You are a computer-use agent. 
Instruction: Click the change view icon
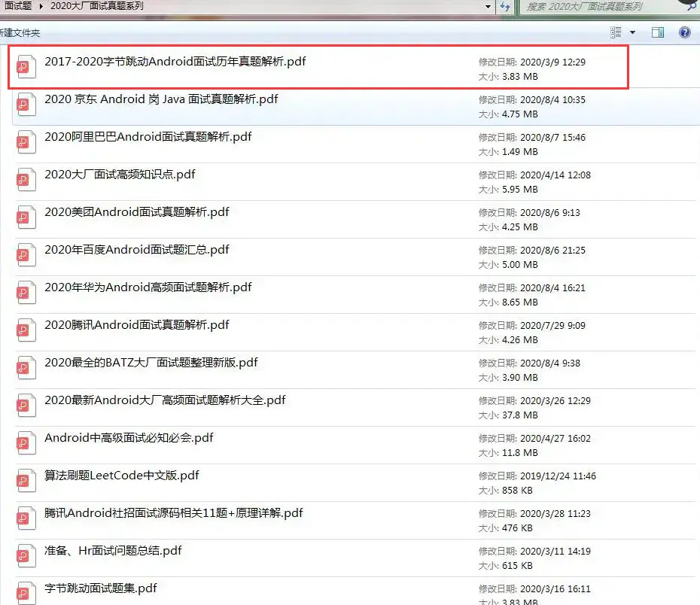click(x=616, y=32)
